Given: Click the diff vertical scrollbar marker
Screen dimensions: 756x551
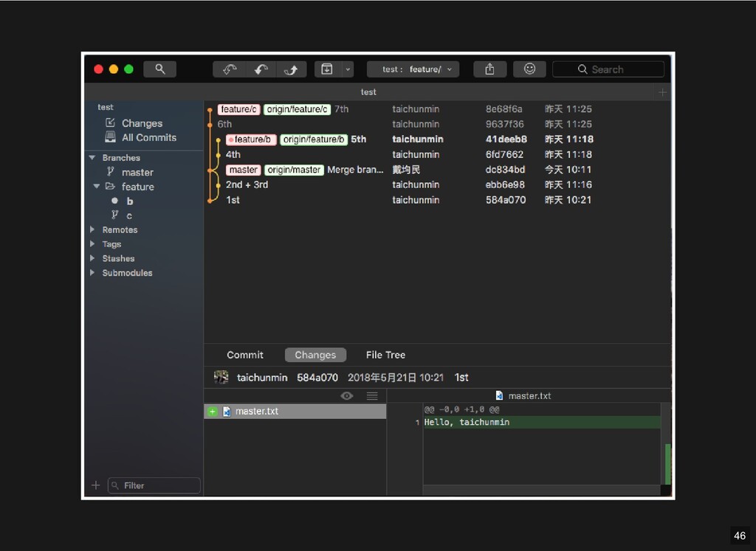Looking at the screenshot, I should (667, 463).
